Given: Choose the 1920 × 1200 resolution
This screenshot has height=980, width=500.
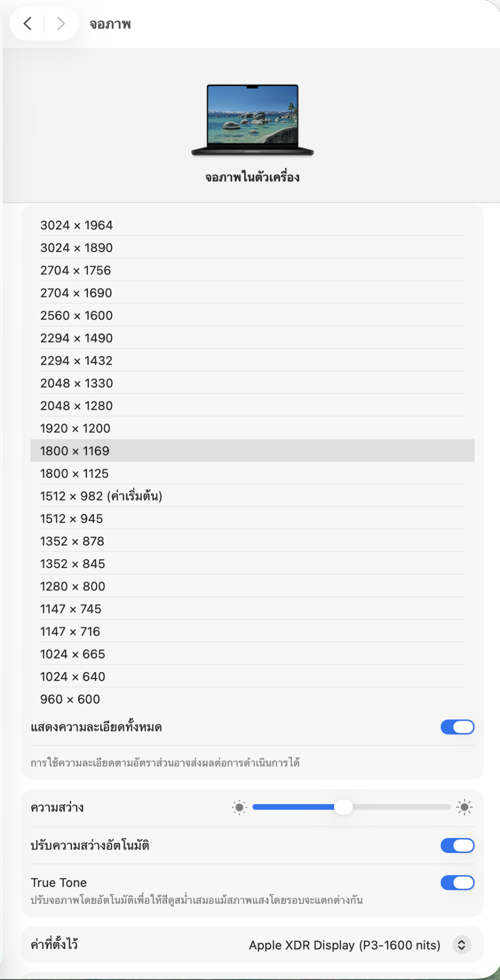Looking at the screenshot, I should [x=75, y=428].
